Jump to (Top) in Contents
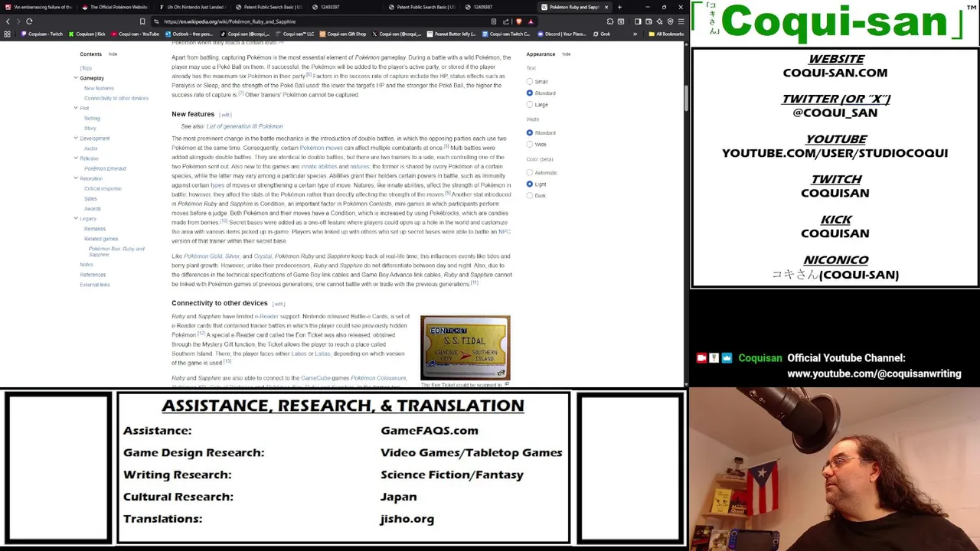980x551 pixels. pyautogui.click(x=86, y=68)
